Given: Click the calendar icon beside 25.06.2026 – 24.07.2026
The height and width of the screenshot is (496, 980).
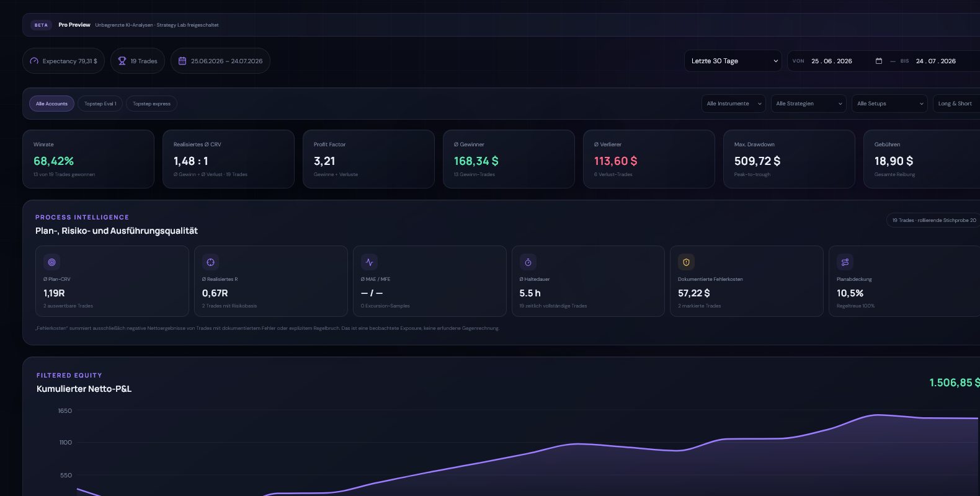Looking at the screenshot, I should 182,61.
